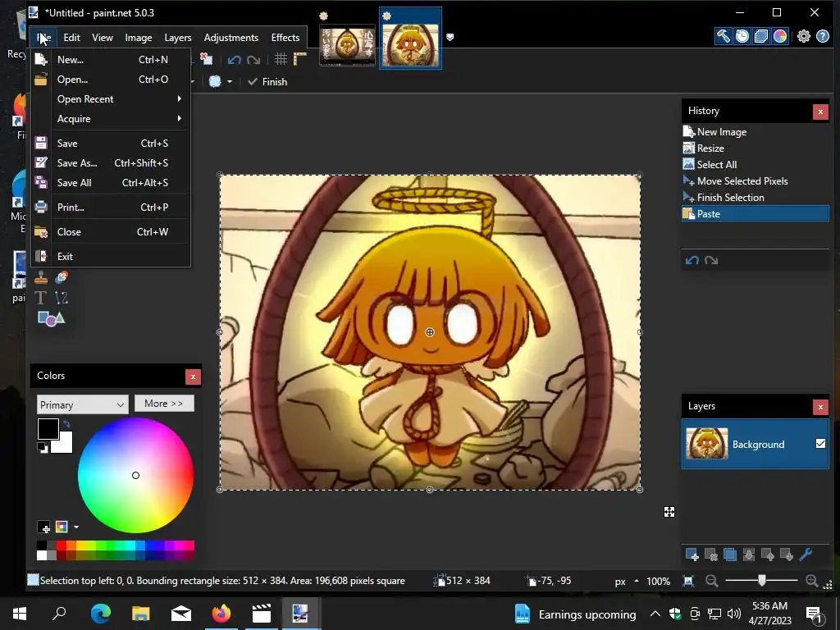Image resolution: width=840 pixels, height=630 pixels.
Task: Click the Move Layer Up icon
Action: pos(768,555)
